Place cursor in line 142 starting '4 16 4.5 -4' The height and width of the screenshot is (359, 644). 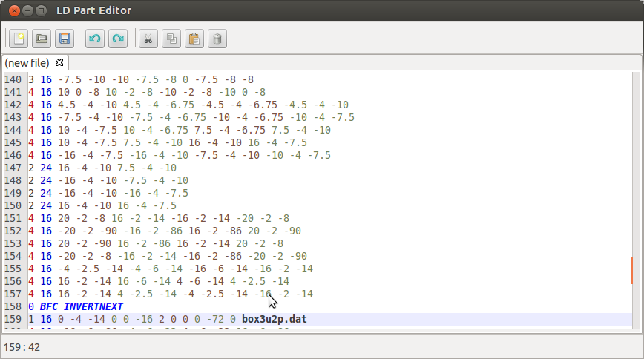tap(188, 105)
